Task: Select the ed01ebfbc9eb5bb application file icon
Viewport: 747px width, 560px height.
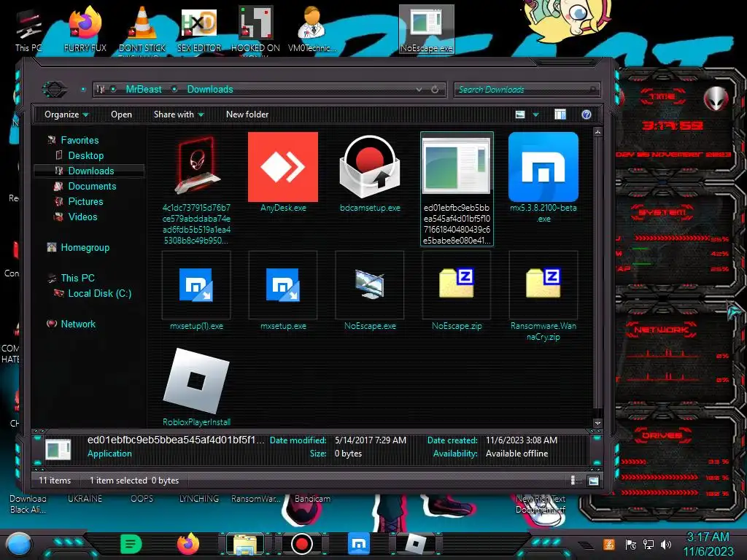Action: [x=457, y=167]
